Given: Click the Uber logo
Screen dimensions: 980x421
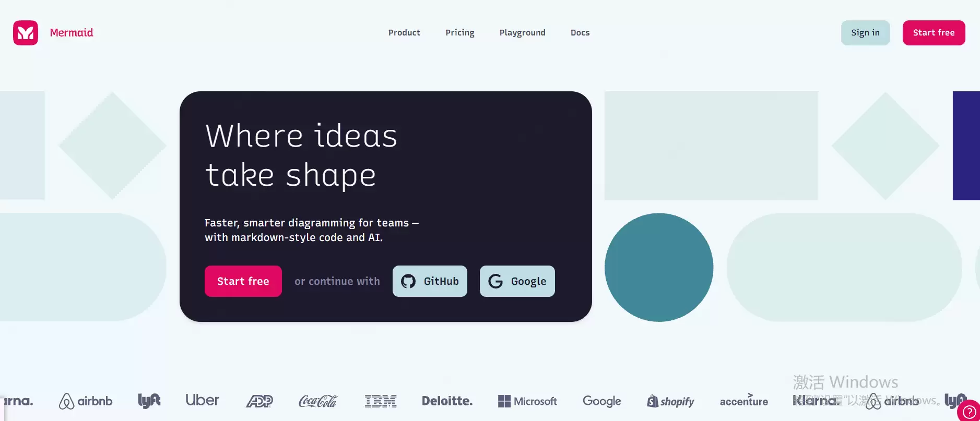Looking at the screenshot, I should [x=203, y=400].
